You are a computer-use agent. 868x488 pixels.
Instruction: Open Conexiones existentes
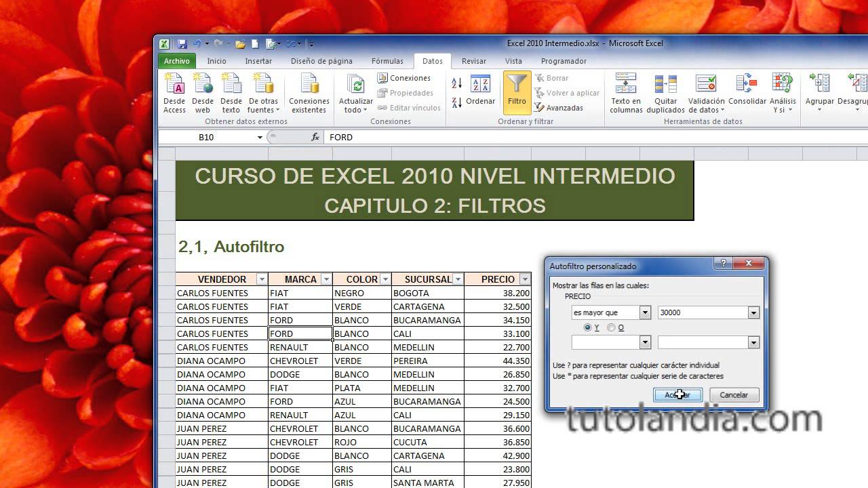309,94
